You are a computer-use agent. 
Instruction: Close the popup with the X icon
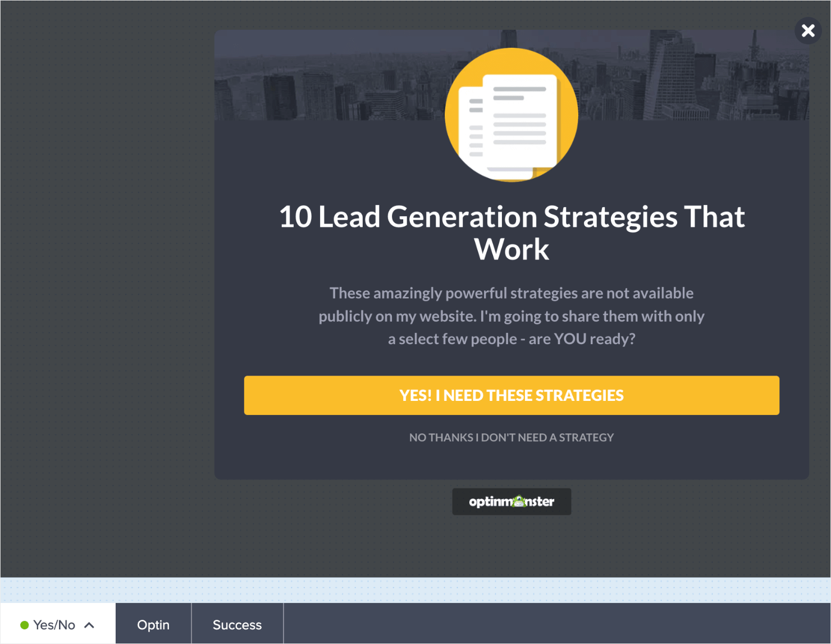pos(808,31)
